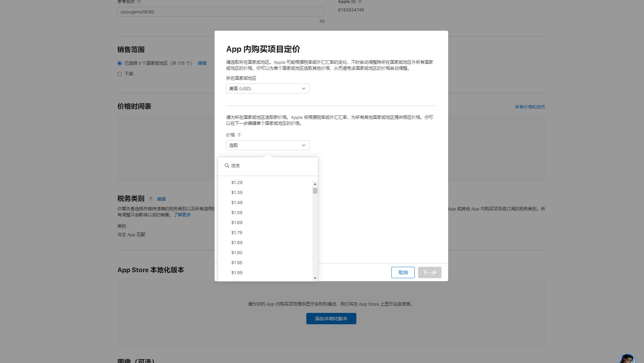Select the 已选择 1 个国家或地区 radio button
This screenshot has height=363, width=644.
119,63
